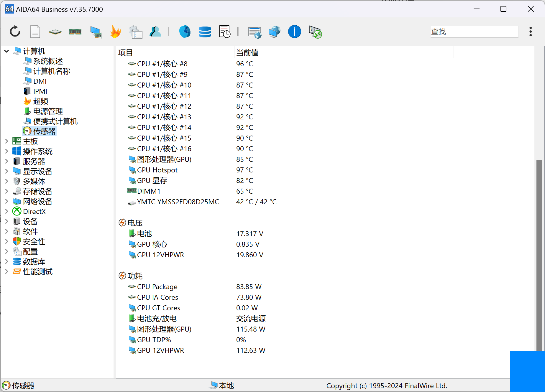The image size is (545, 392).
Task: Click the 当前值 column header
Action: (x=344, y=52)
